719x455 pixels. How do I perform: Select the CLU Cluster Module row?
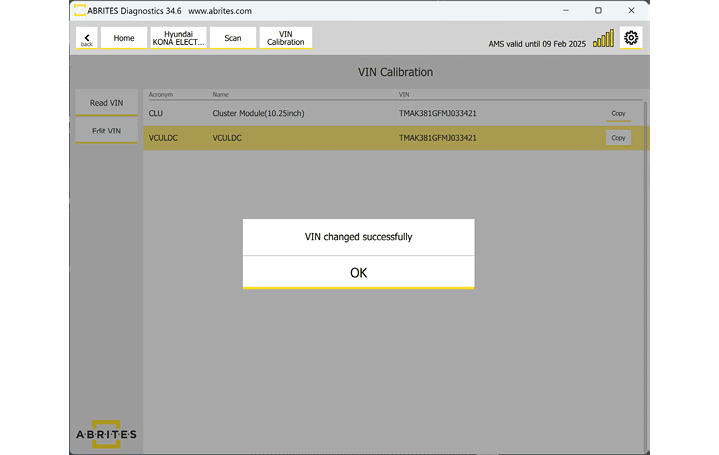[x=300, y=113]
